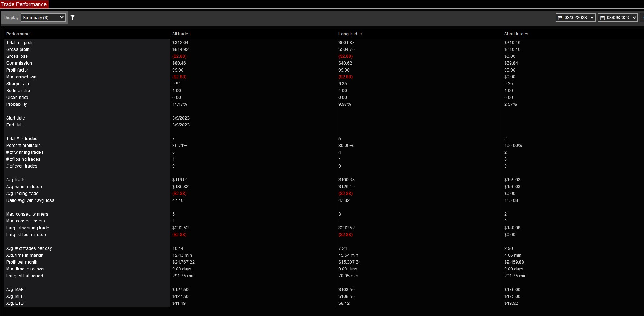Click the $39.84 short commission value

point(511,63)
